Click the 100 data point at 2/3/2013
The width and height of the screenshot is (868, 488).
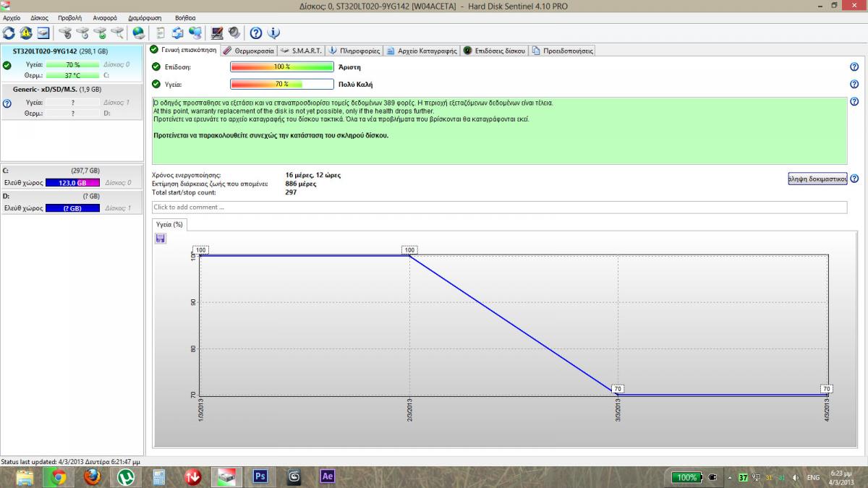point(410,250)
